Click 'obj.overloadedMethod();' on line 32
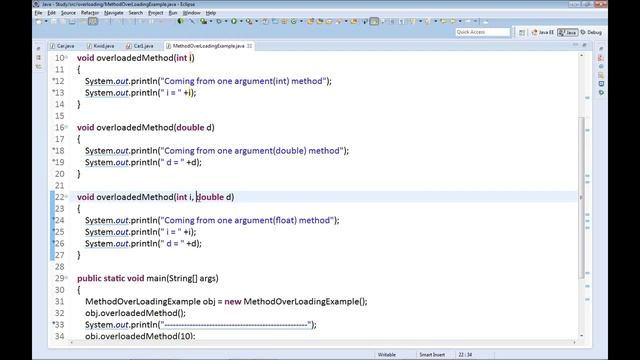Screen dimensions: 640x360 (135, 313)
